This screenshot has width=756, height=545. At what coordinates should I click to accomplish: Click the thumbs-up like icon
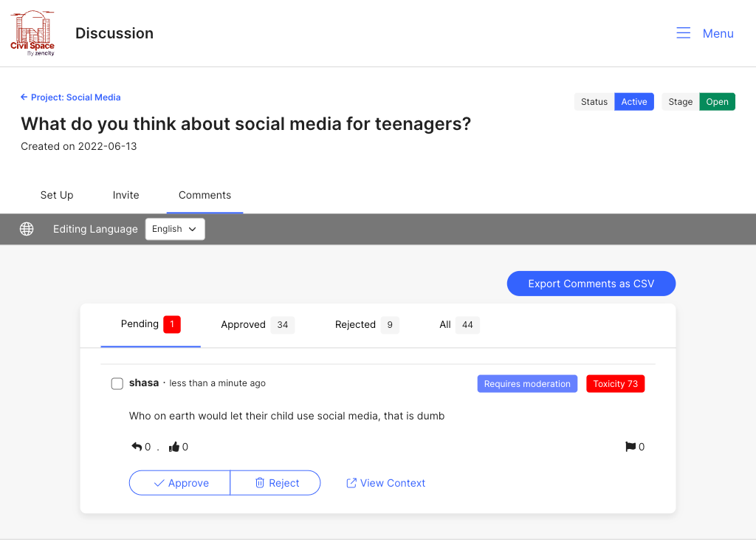(173, 447)
